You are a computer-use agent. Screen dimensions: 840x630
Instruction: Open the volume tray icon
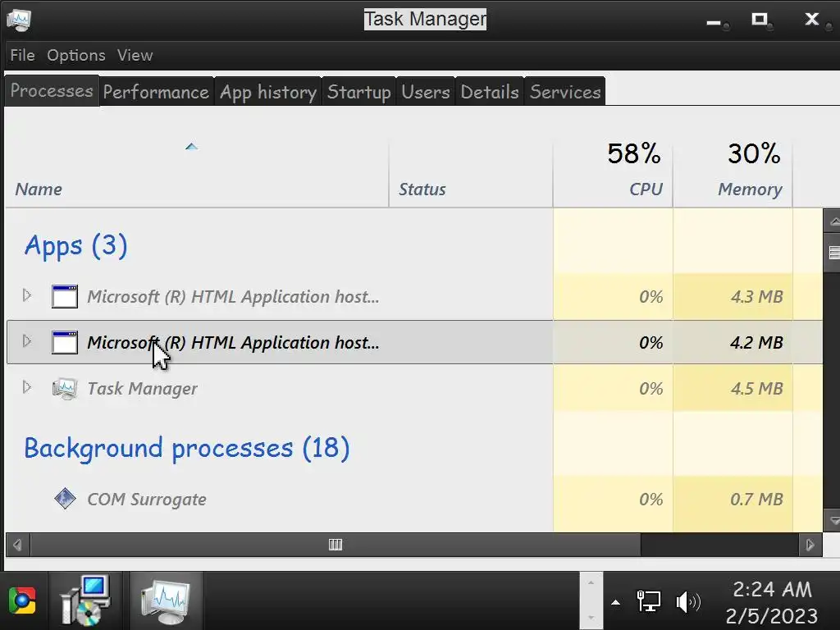(688, 602)
